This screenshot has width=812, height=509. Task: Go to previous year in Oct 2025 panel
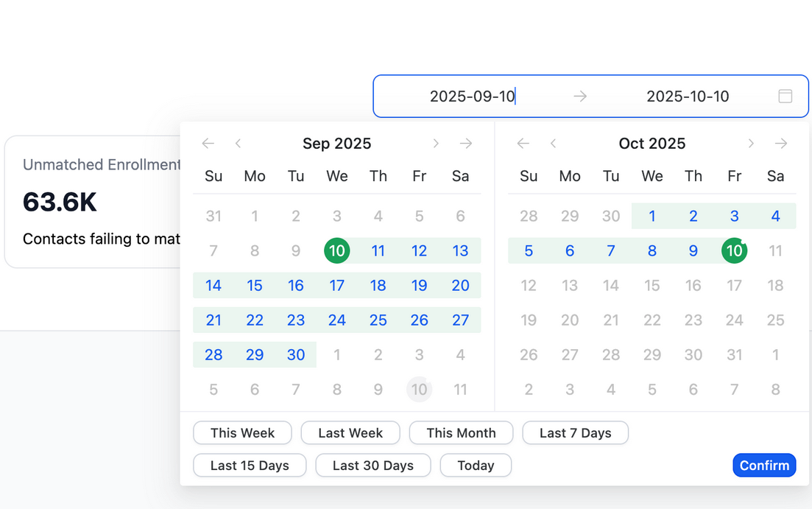[523, 144]
